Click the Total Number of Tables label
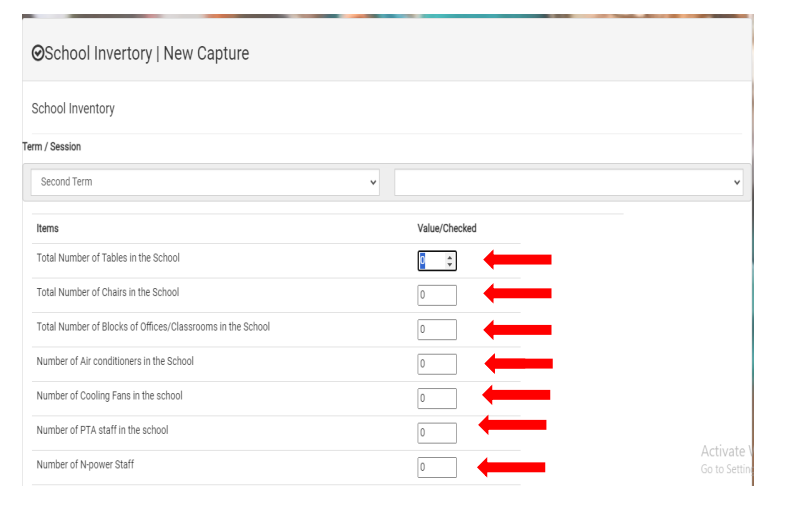The width and height of the screenshot is (800, 513). 108,258
